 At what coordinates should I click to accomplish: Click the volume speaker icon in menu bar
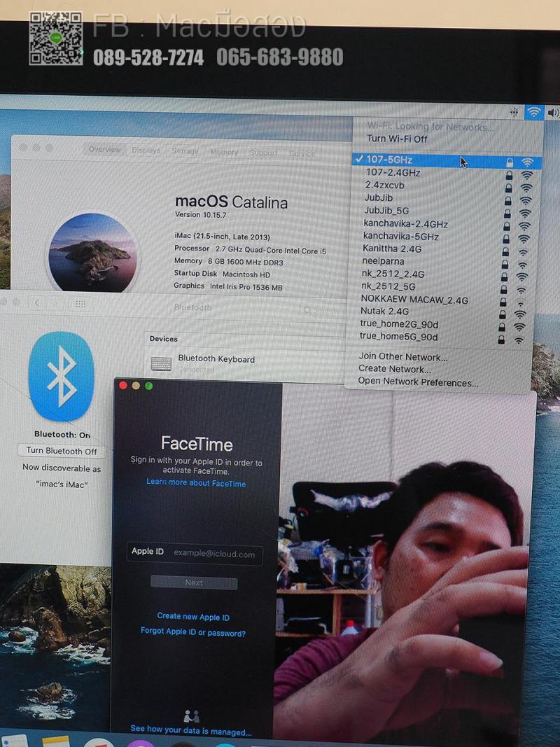[553, 113]
